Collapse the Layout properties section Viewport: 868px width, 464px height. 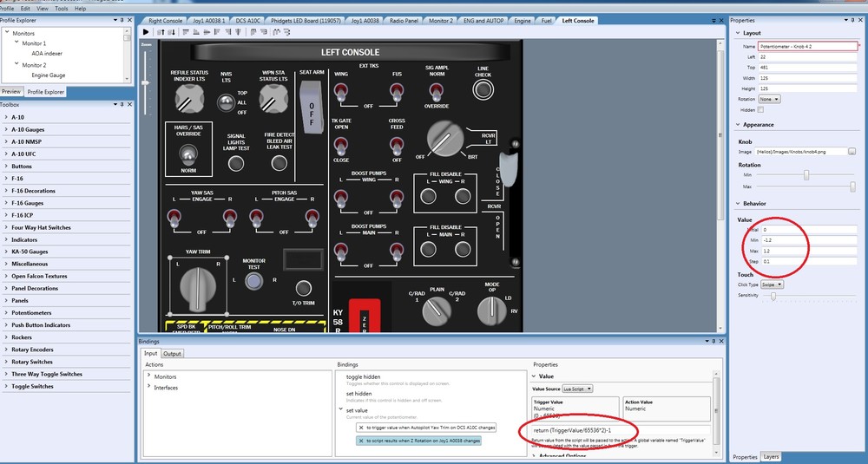tap(738, 33)
